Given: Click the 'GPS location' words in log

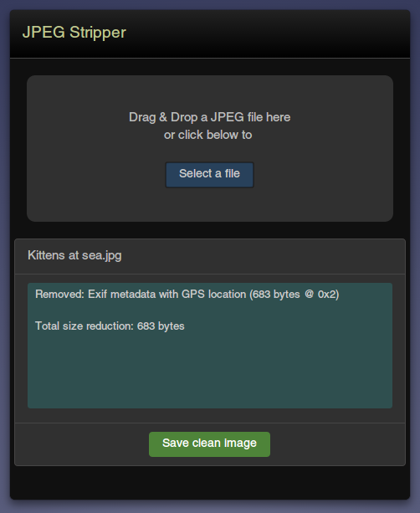Looking at the screenshot, I should 213,294.
